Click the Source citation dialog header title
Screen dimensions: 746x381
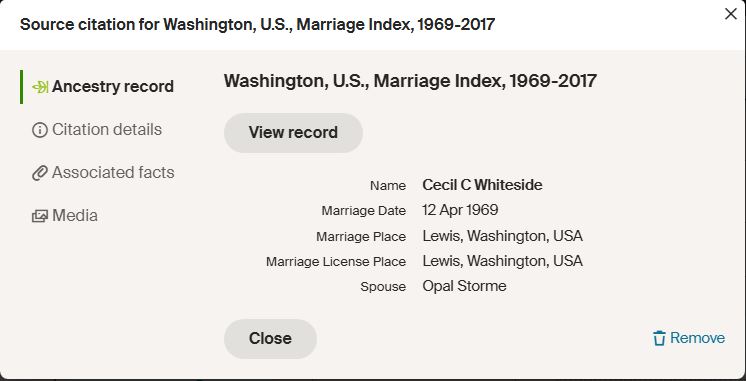[x=257, y=24]
